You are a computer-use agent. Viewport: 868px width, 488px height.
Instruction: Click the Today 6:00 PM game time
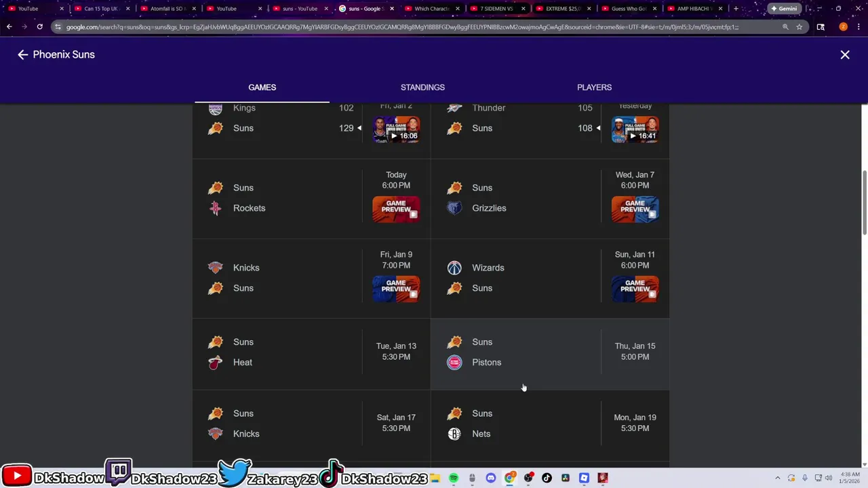point(396,180)
